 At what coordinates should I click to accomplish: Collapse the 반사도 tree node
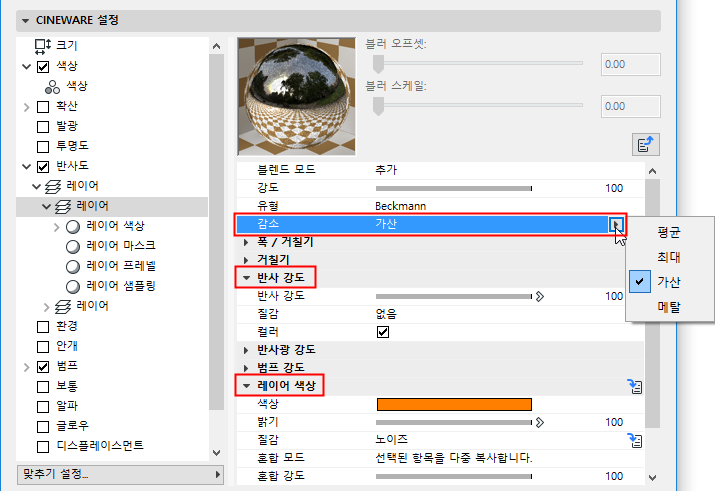tap(26, 166)
